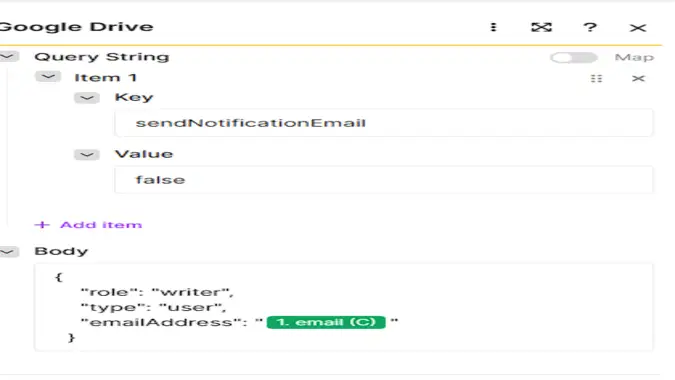Image resolution: width=675 pixels, height=380 pixels.
Task: Grab the Item 1 reorder handle
Action: (x=596, y=78)
